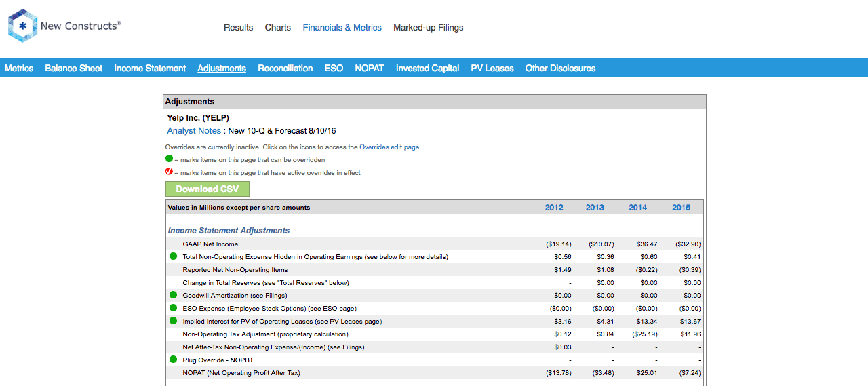
Task: Click Total Non-Operating Expense 2013 value $0.36
Action: (606, 256)
